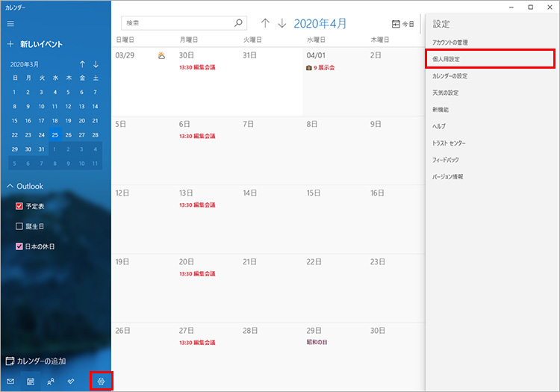
Task: Open トラスト センター in settings
Action: point(449,143)
